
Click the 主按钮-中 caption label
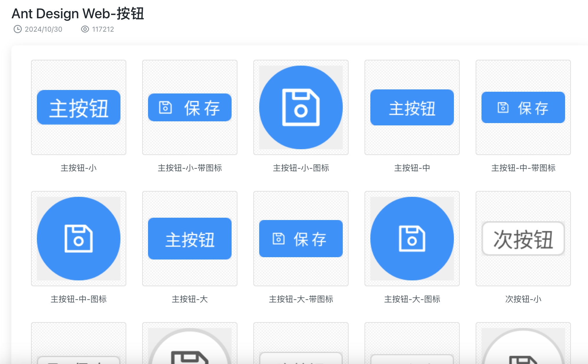point(412,168)
